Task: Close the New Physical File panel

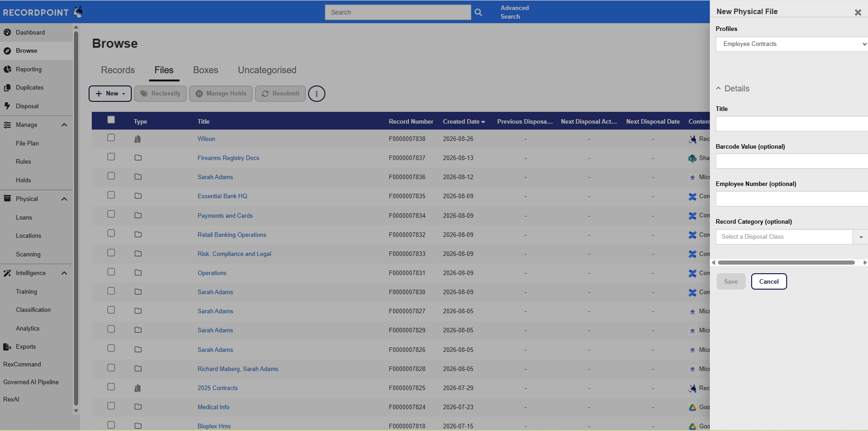Action: pyautogui.click(x=858, y=12)
